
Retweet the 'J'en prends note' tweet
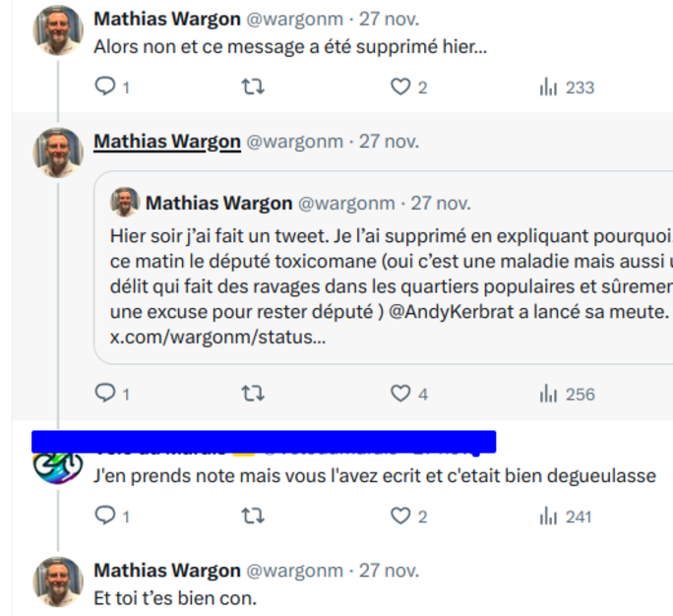click(x=253, y=516)
